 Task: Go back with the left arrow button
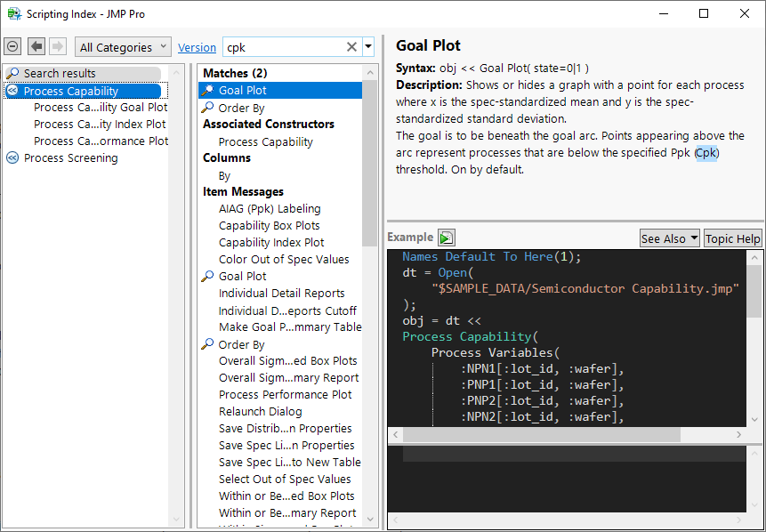coord(36,47)
